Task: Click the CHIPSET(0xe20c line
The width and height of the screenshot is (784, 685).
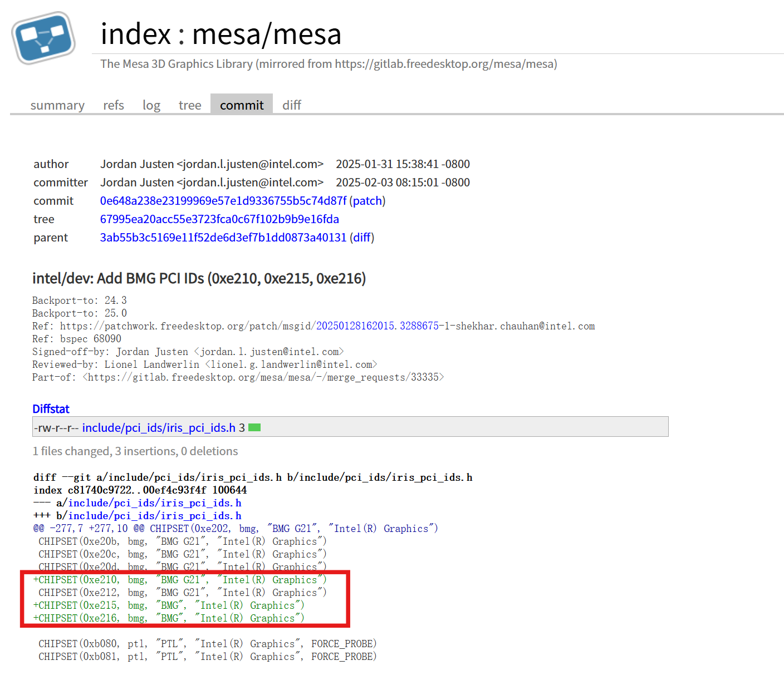Action: coord(183,554)
